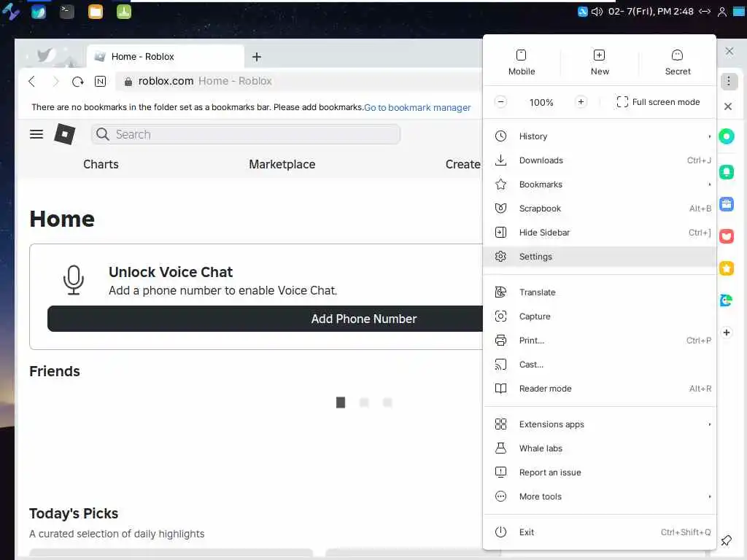Select Translate menu entry

pyautogui.click(x=600, y=292)
